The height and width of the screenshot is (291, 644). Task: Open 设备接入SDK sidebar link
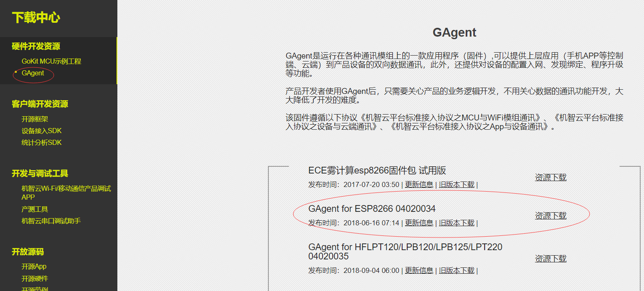click(x=42, y=131)
